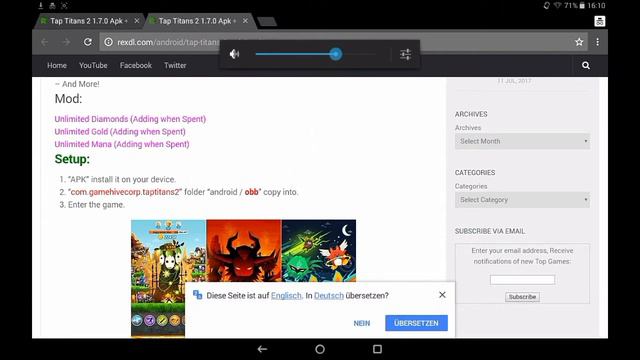This screenshot has height=360, width=640.
Task: Bookmark this page with the star icon
Action: point(579,42)
